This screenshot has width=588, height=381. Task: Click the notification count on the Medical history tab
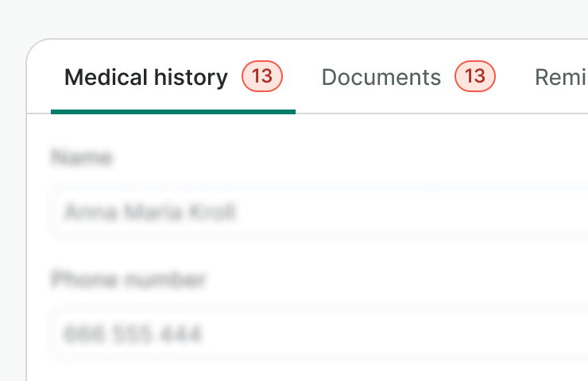pos(262,76)
